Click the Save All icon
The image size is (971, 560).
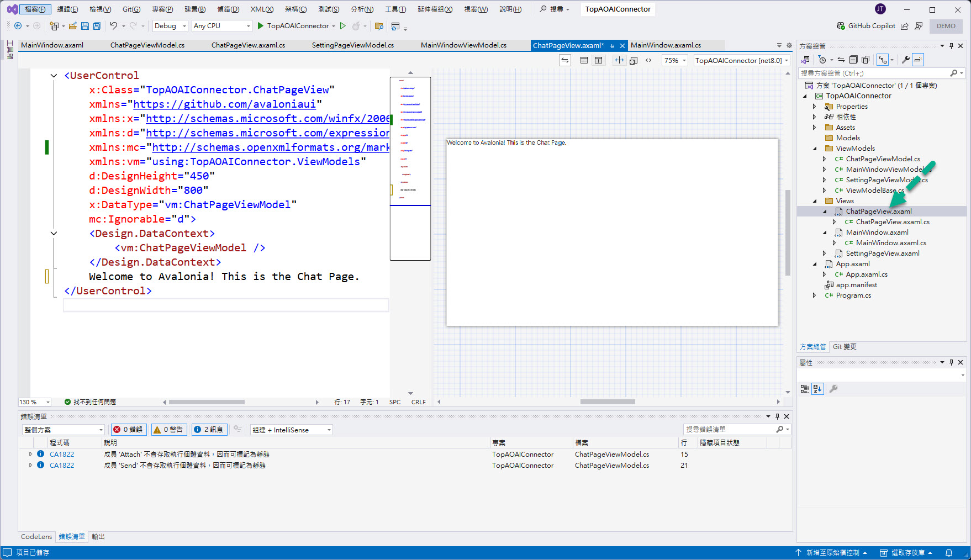click(x=97, y=26)
